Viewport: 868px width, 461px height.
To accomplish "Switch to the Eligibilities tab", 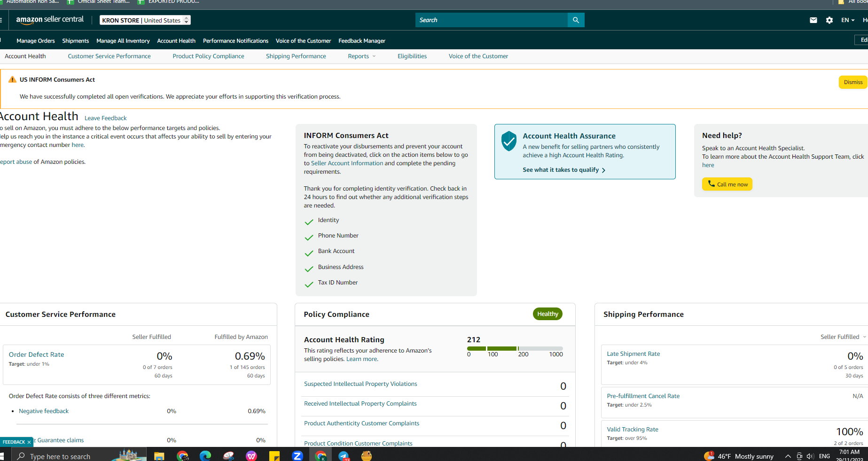I will click(x=412, y=56).
